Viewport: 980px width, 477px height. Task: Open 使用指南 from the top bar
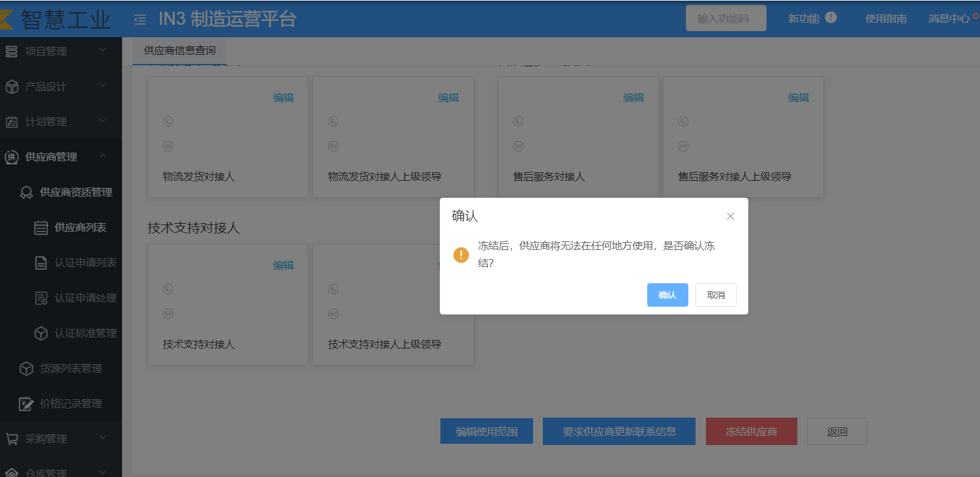point(885,18)
